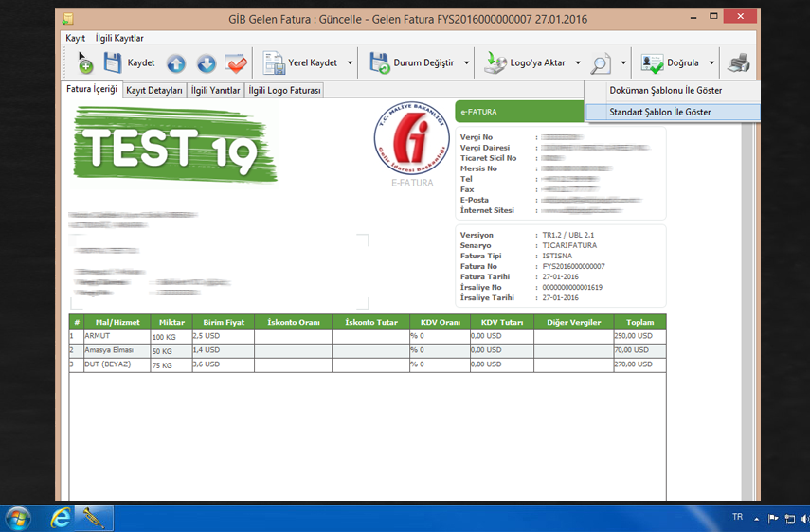810x532 pixels.
Task: Click the Action Center flag tray icon
Action: (x=773, y=519)
